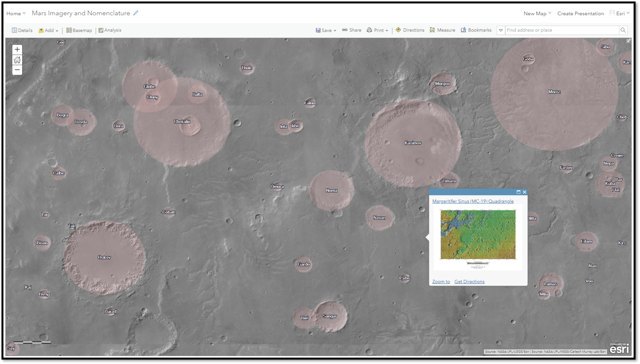Click the Falun crater label

click(310, 103)
